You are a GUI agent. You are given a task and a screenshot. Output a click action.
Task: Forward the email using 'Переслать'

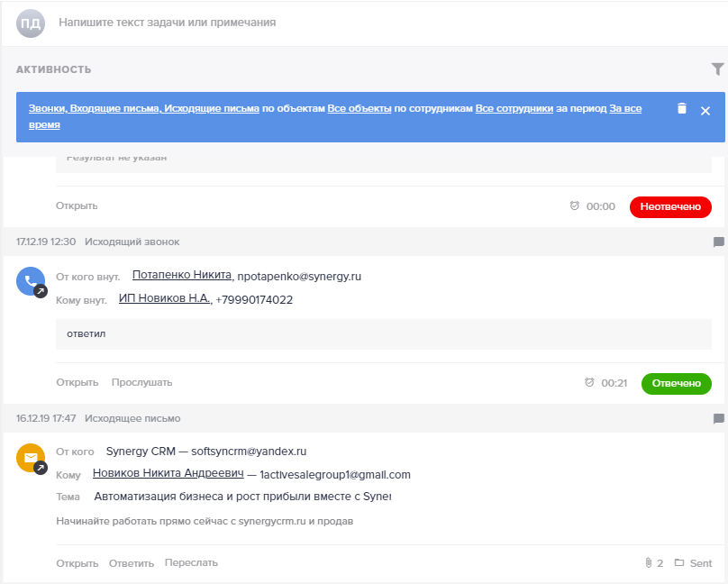[191, 563]
